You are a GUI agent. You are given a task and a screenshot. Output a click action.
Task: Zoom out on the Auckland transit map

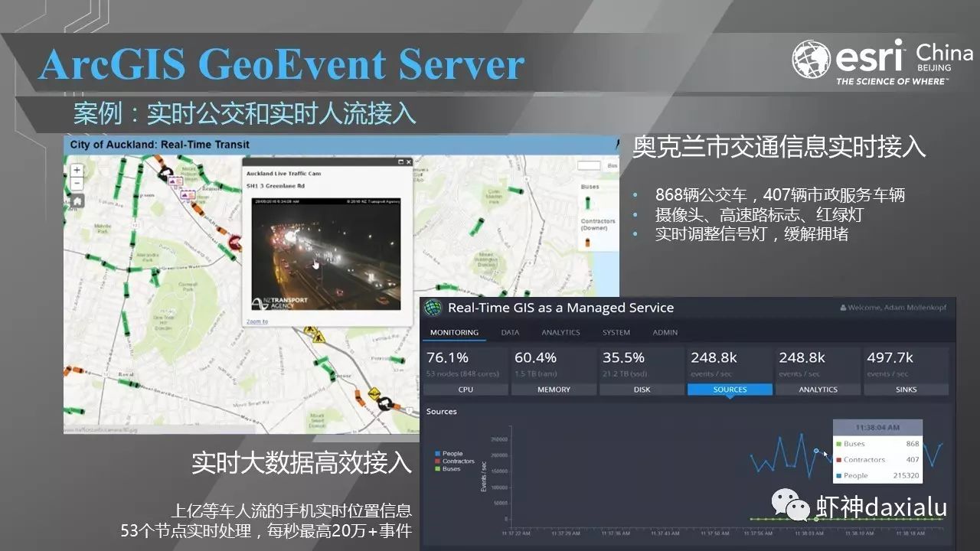pyautogui.click(x=77, y=184)
